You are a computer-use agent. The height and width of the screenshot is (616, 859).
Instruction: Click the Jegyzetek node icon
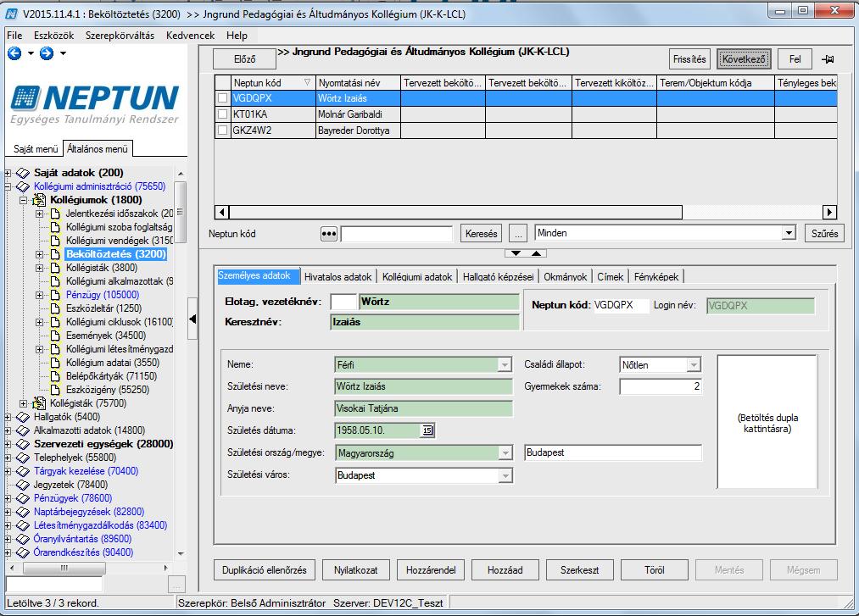(23, 486)
